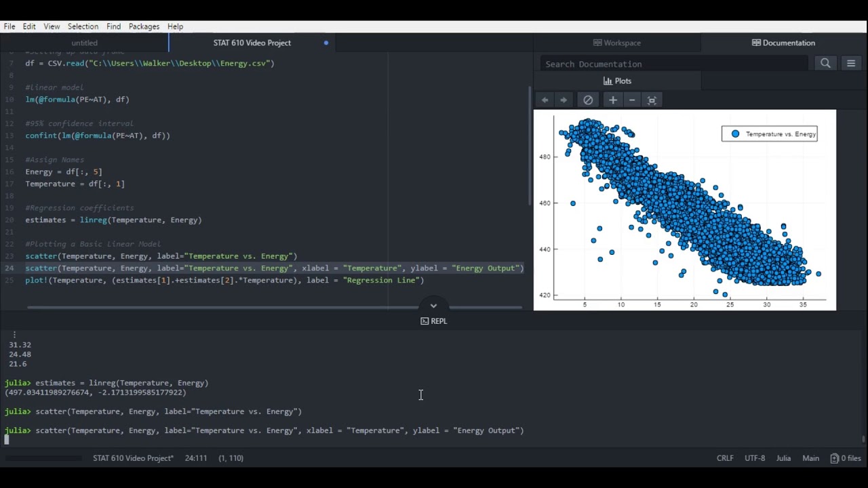Open the Find menu
The width and height of the screenshot is (868, 488).
[113, 26]
